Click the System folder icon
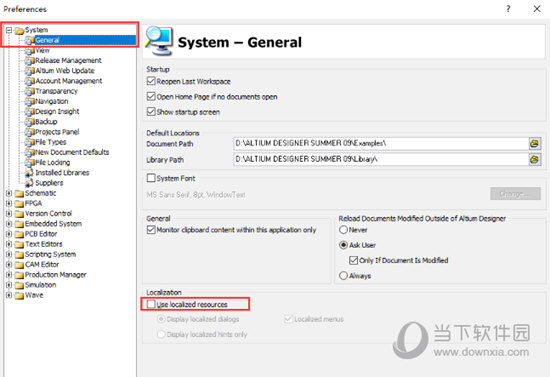 click(x=19, y=31)
